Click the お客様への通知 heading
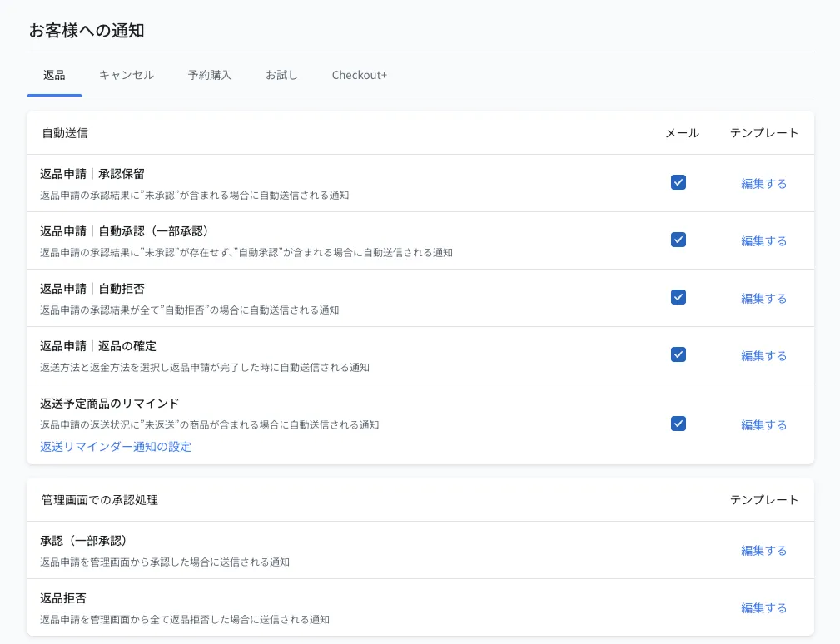 (x=87, y=31)
